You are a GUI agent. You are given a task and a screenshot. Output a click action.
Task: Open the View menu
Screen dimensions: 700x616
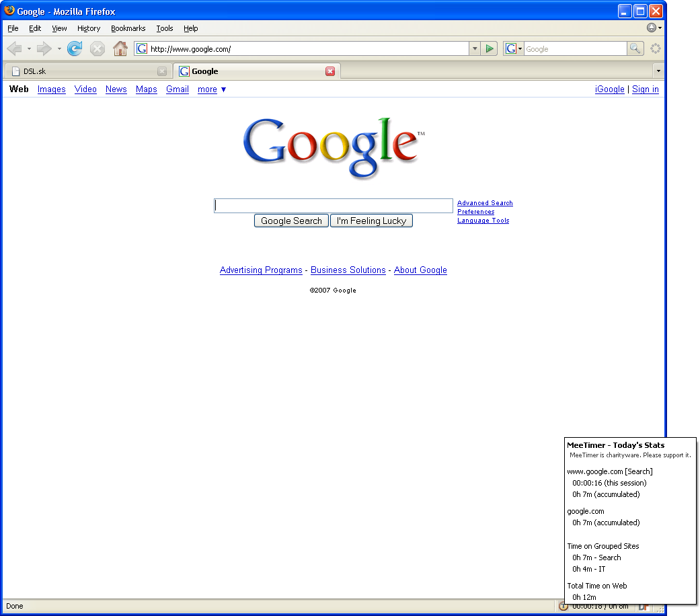(x=59, y=28)
